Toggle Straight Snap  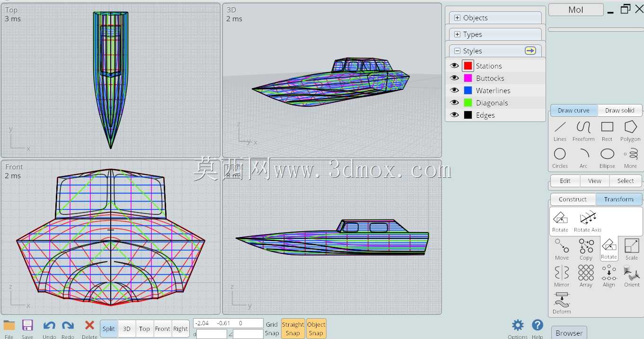click(293, 329)
